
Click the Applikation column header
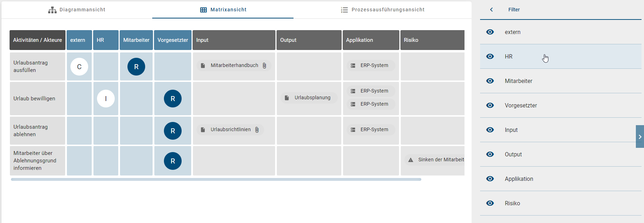click(x=371, y=40)
